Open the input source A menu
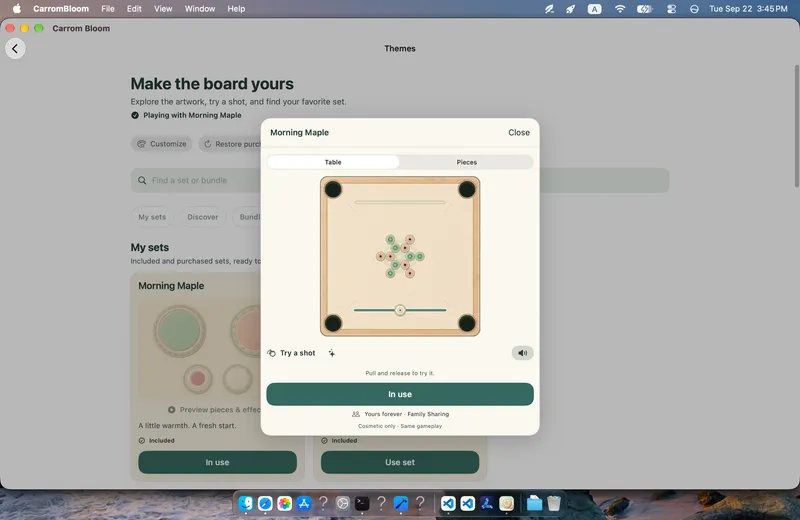 594,9
